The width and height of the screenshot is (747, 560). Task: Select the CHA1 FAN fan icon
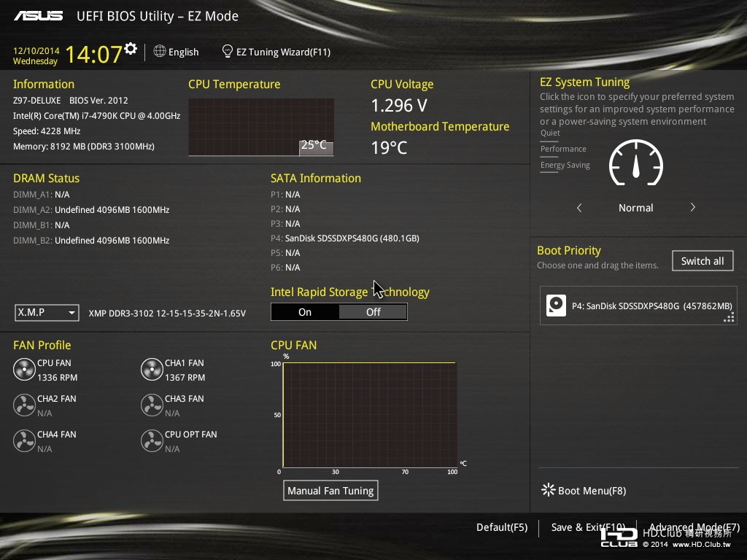(152, 370)
